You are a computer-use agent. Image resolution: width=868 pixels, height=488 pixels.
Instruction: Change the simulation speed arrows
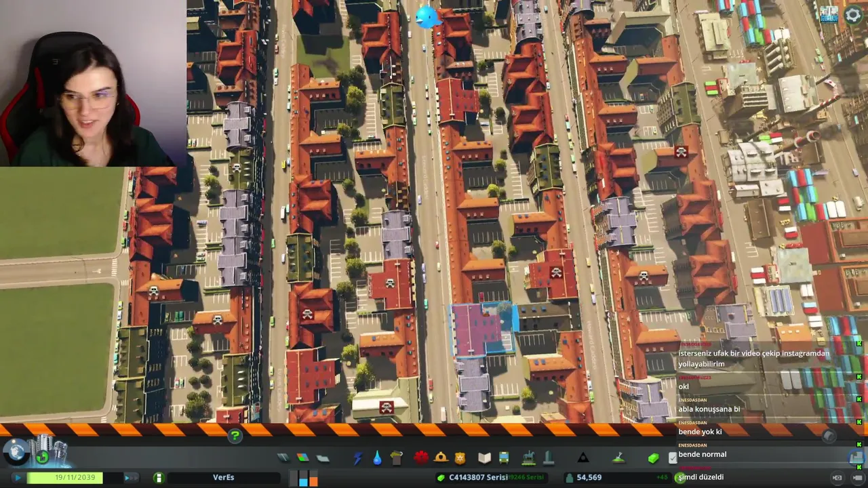point(131,477)
